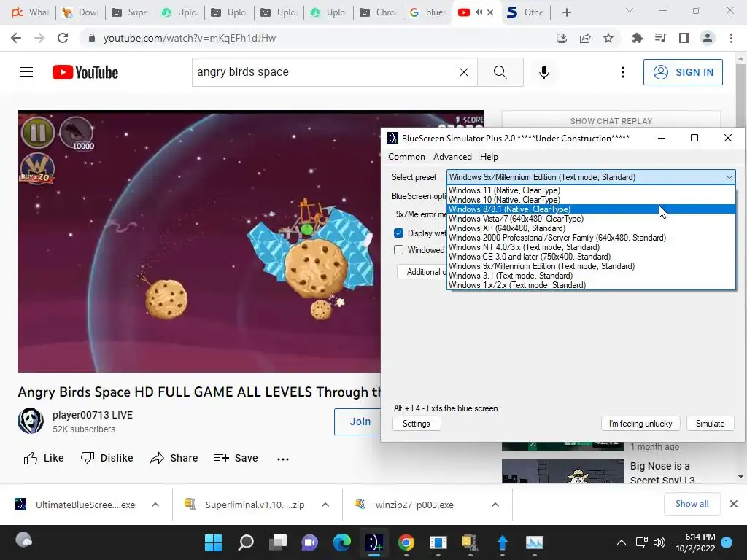Clear the YouTube search box text

point(463,72)
